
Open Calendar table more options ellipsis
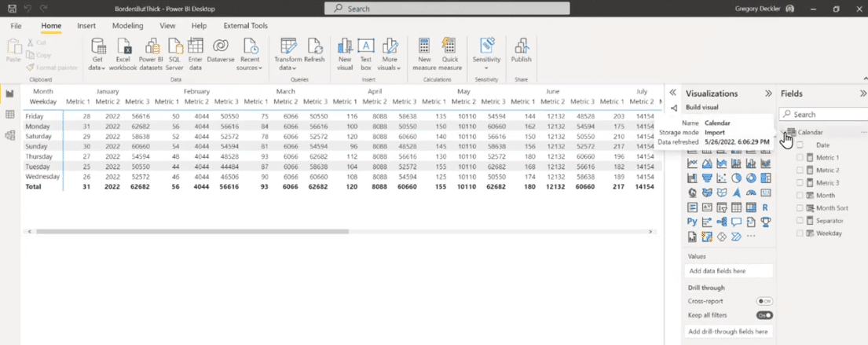[863, 132]
